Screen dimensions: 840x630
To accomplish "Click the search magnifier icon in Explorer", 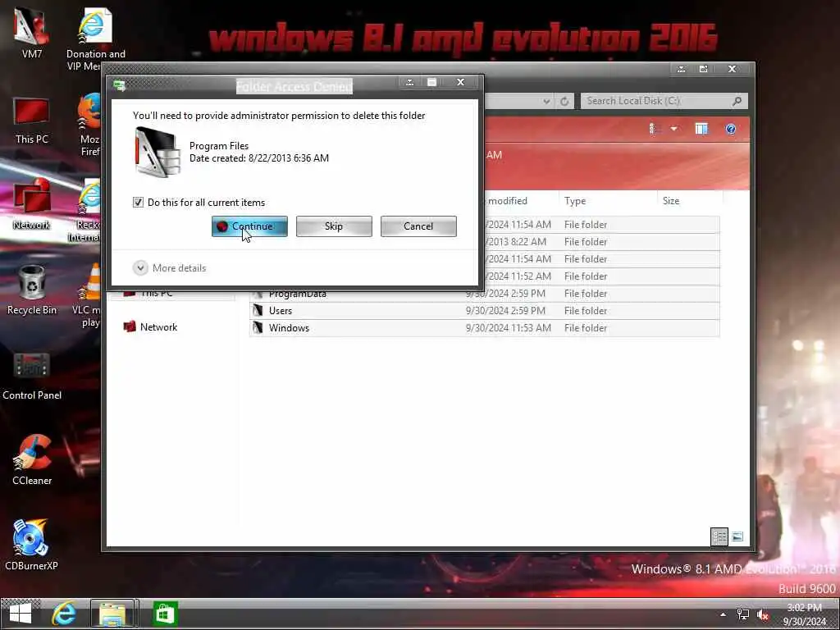I will 737,101.
